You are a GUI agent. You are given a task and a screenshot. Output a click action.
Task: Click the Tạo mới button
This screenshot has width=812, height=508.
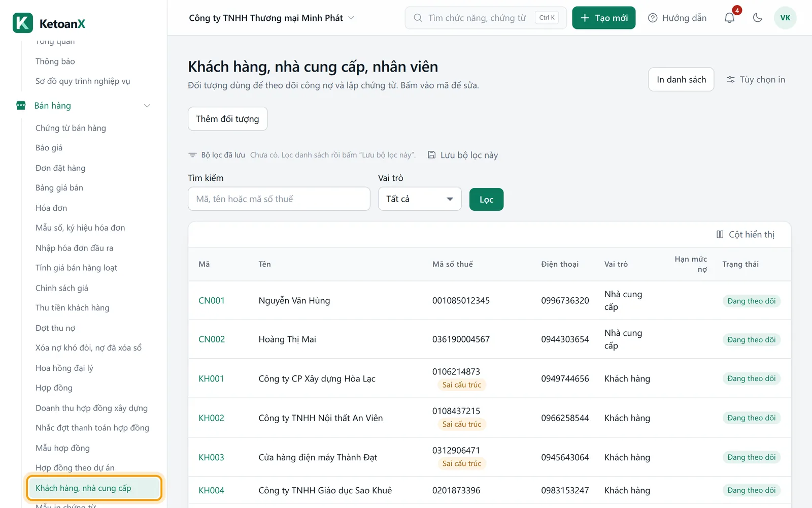603,18
